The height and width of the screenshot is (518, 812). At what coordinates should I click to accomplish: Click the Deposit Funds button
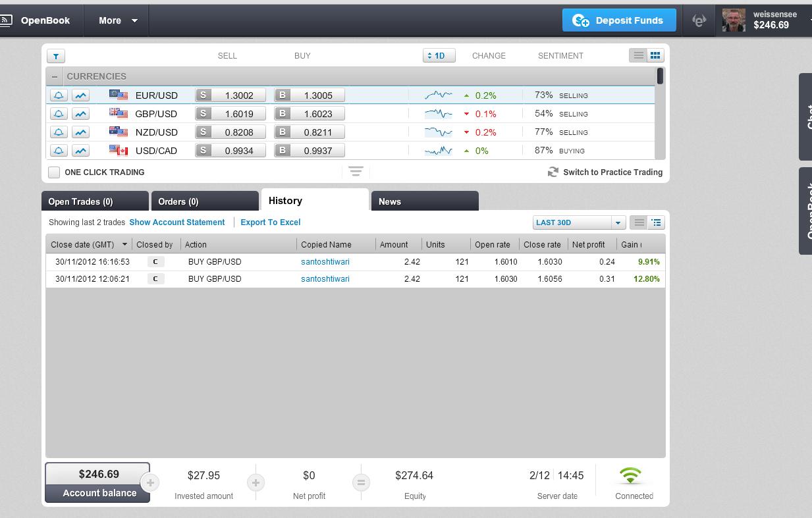pos(619,20)
